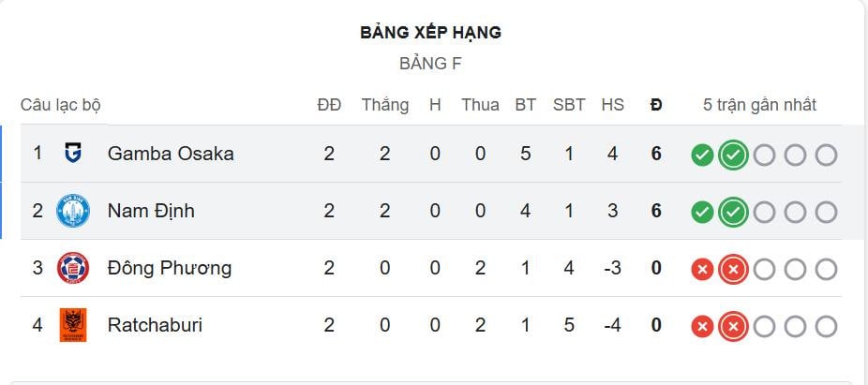Open the Ratchaburi team name link

coord(155,325)
